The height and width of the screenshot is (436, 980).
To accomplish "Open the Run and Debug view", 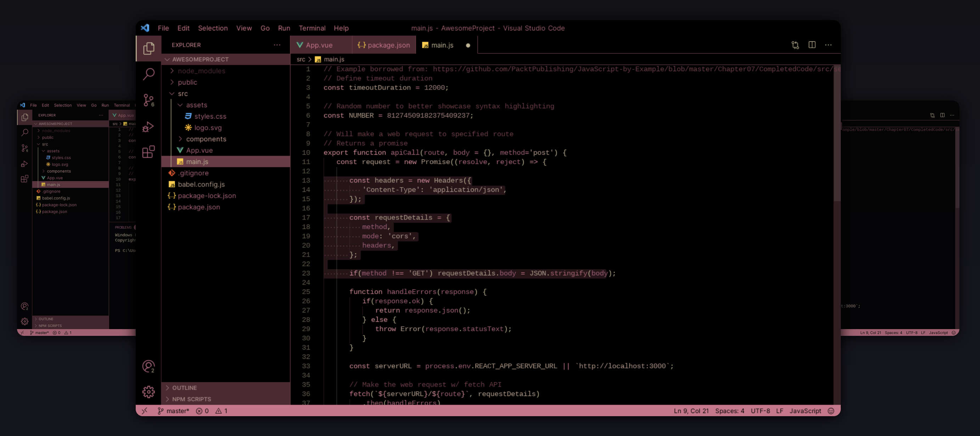I will (148, 127).
